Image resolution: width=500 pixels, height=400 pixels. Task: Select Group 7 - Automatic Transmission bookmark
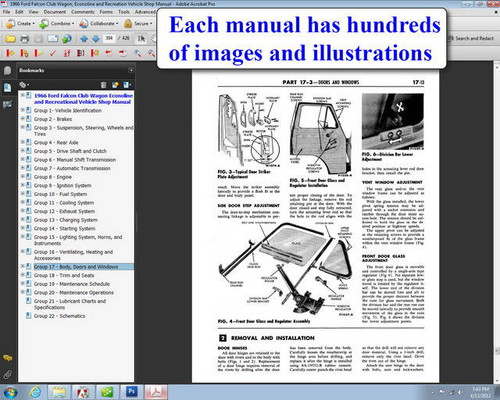(x=72, y=168)
